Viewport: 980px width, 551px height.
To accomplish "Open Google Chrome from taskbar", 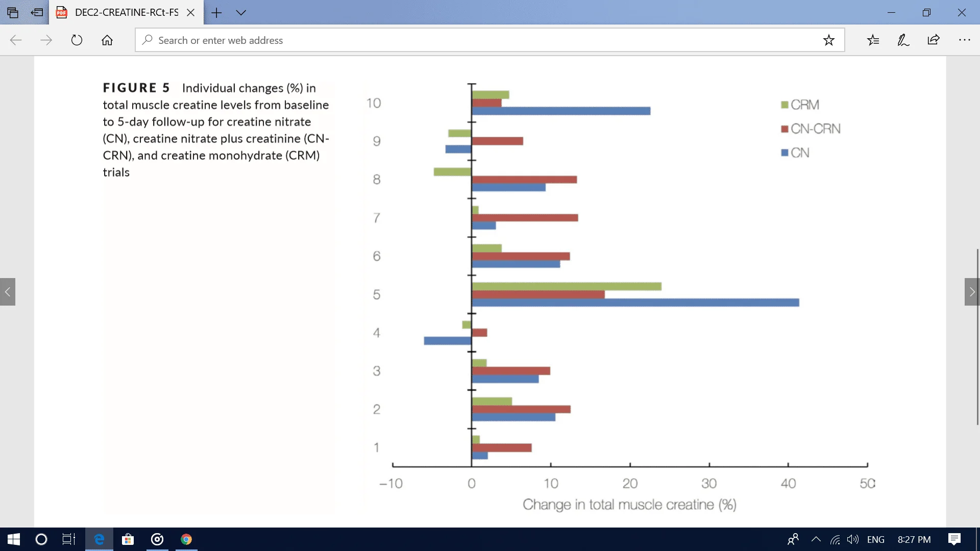I will (x=186, y=539).
